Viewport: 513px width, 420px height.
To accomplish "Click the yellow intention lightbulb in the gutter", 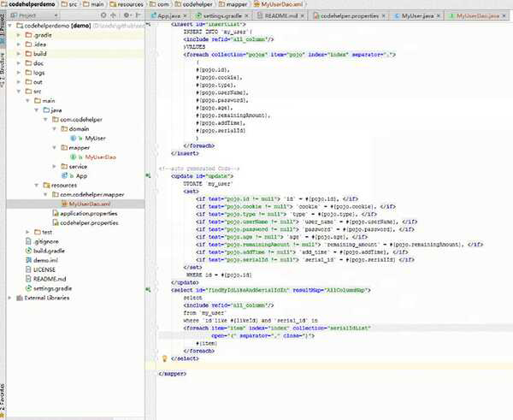I will tap(164, 358).
